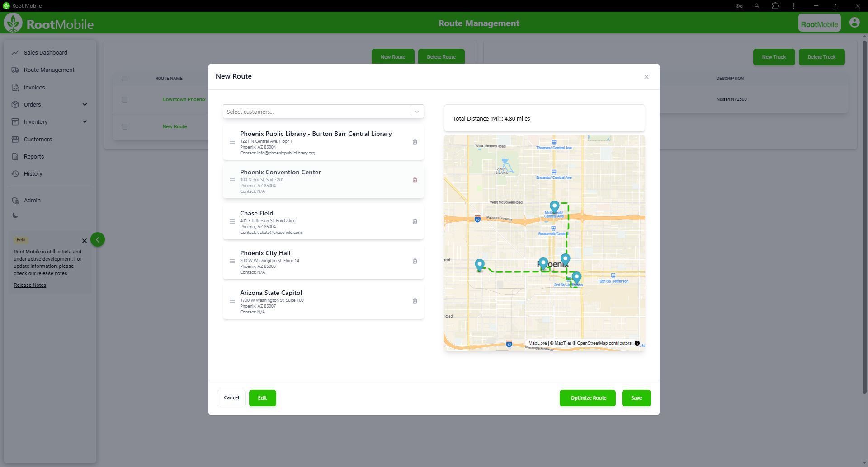Delete Arizona State Capitol stop trash icon
The image size is (868, 467).
point(415,301)
